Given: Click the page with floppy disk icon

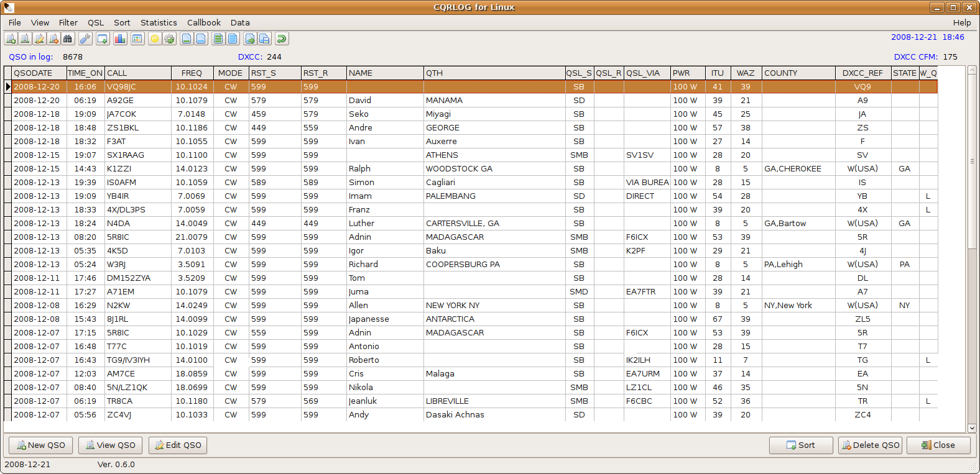Looking at the screenshot, I should pyautogui.click(x=264, y=39).
